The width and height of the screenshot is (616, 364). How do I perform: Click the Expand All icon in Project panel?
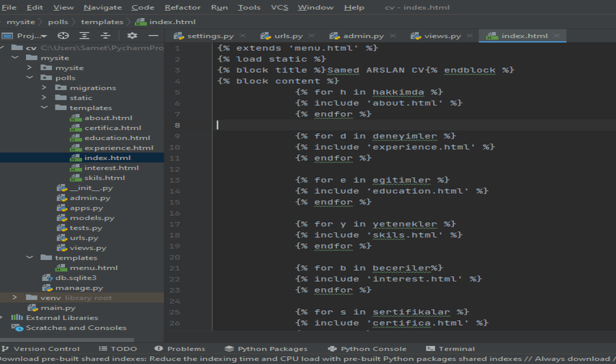[x=84, y=36]
